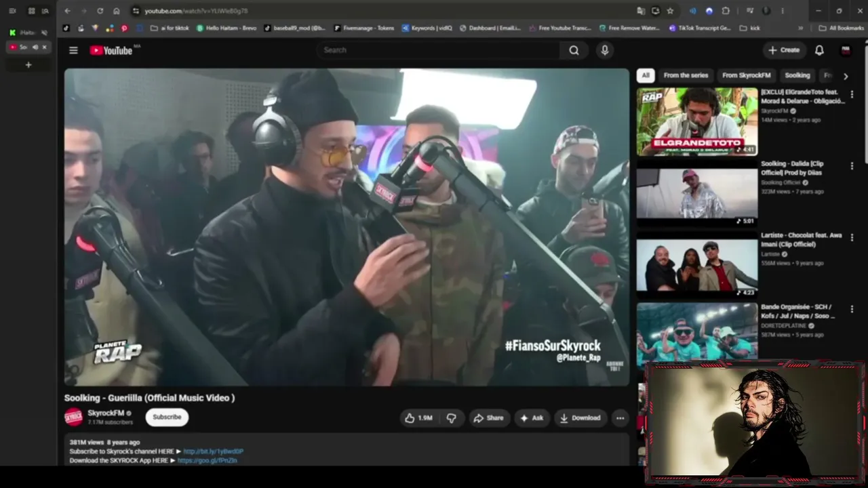Image resolution: width=868 pixels, height=488 pixels.
Task: Share the Soolking video
Action: pyautogui.click(x=488, y=418)
